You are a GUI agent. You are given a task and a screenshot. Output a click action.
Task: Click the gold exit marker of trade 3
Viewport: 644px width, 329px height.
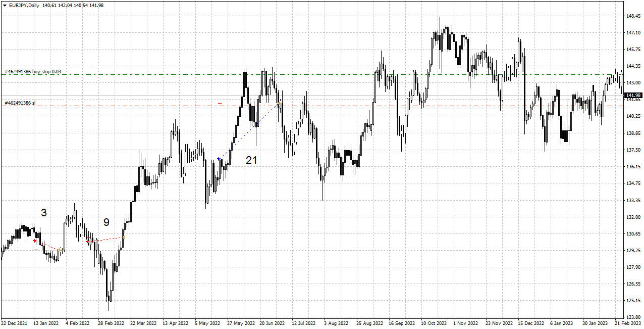pos(59,250)
